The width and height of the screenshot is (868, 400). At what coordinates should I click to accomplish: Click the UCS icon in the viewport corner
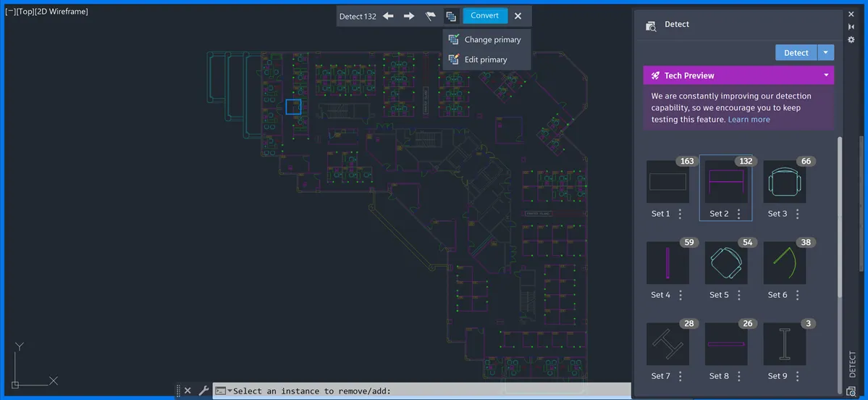click(33, 364)
